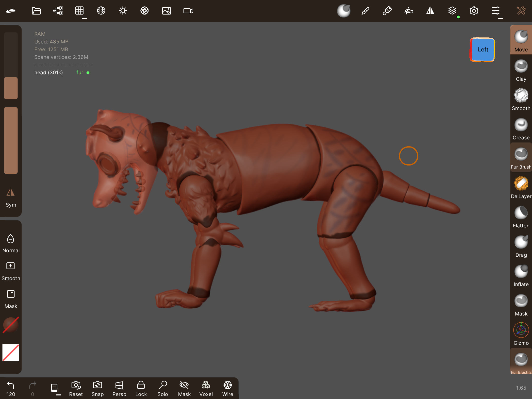Adjust the brush radius slider
This screenshot has width=532, height=399.
(x=11, y=66)
